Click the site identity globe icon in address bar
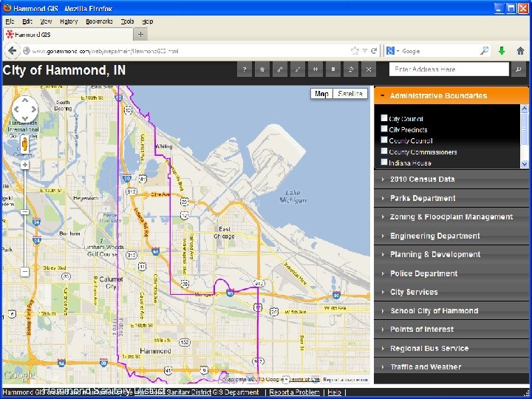Screen dimensions: 532x399 pos(27,51)
